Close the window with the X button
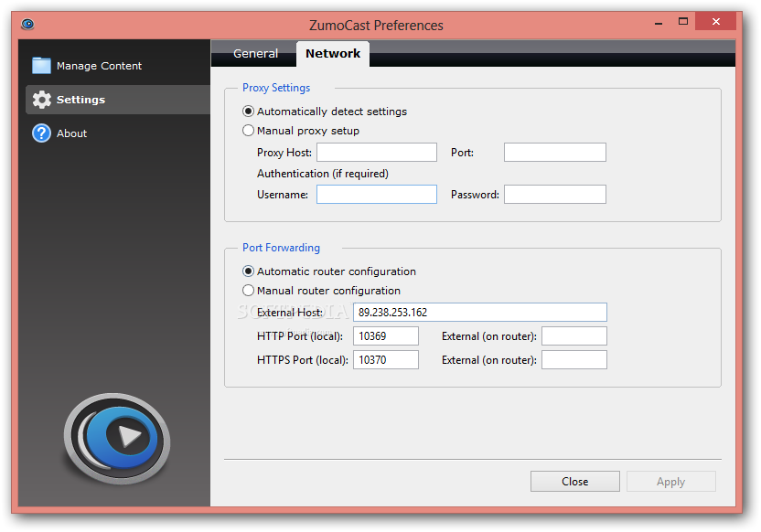This screenshot has height=532, width=761. (716, 21)
